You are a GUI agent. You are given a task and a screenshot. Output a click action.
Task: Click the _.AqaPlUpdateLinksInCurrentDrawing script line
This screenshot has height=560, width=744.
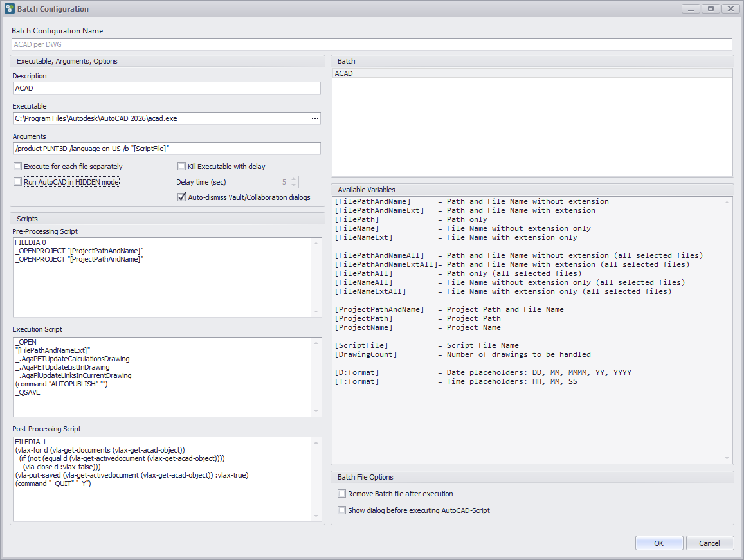point(73,375)
